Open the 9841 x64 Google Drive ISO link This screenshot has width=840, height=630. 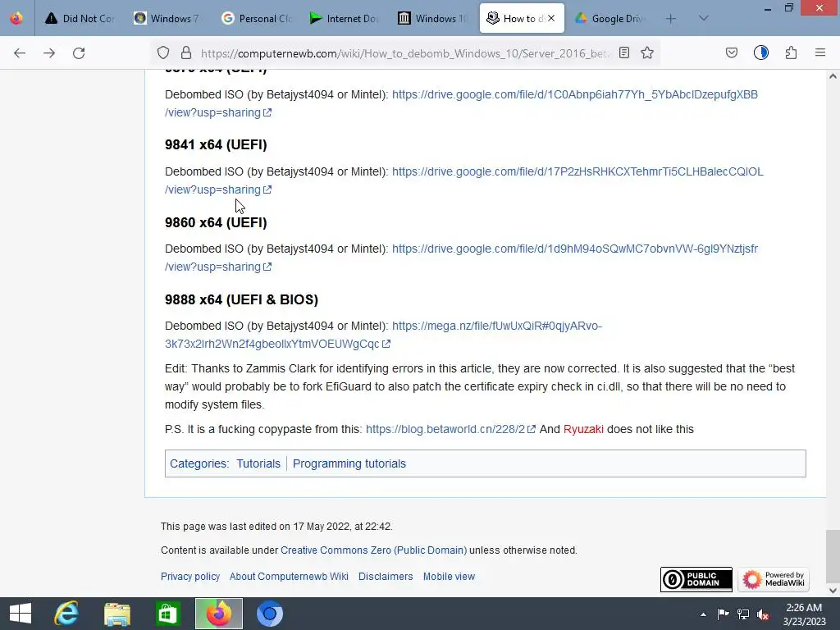click(577, 172)
